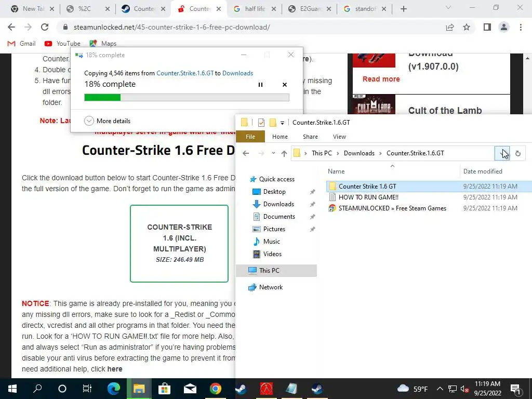Open Chrome three-dot menu

tap(521, 27)
